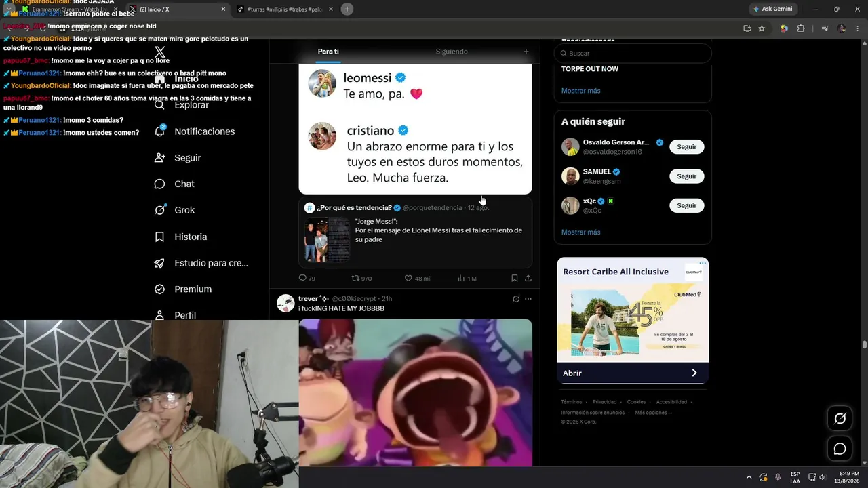The width and height of the screenshot is (868, 488).
Task: Open the Cookies footer link
Action: click(x=636, y=402)
